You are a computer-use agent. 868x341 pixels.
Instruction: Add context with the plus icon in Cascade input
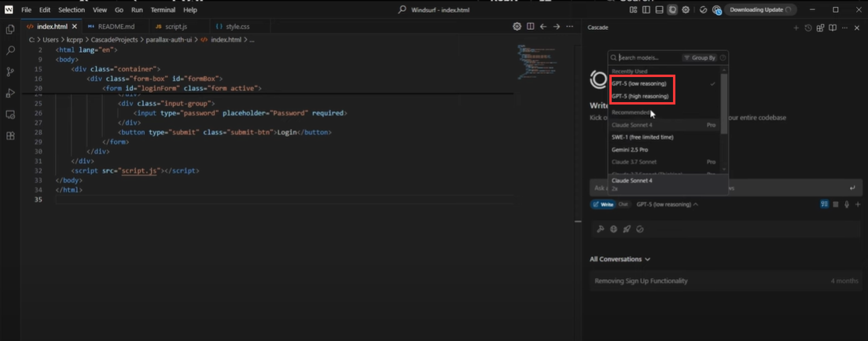[x=858, y=204]
